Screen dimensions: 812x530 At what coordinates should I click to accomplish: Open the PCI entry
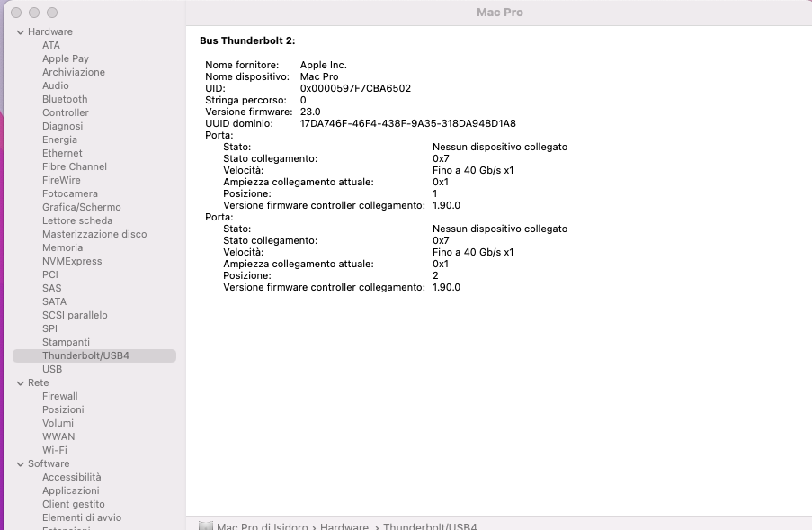pos(50,274)
